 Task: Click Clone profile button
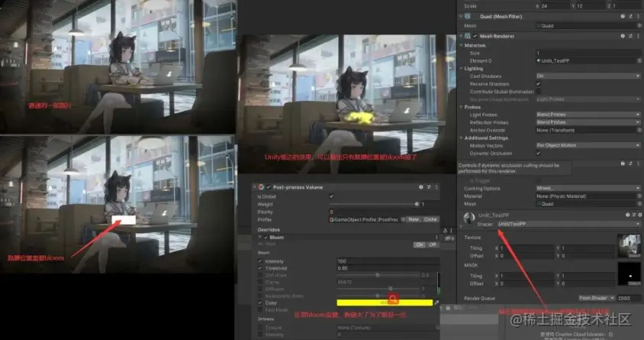(x=430, y=219)
